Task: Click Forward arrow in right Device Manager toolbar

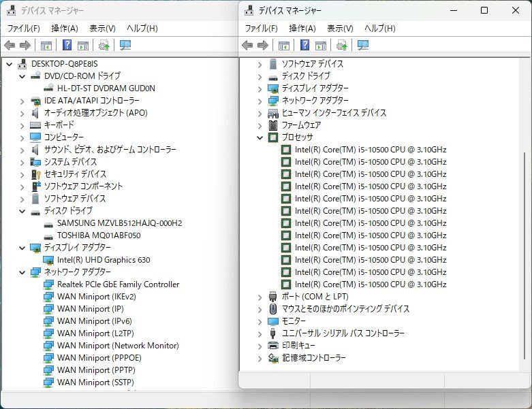Action: tap(263, 45)
